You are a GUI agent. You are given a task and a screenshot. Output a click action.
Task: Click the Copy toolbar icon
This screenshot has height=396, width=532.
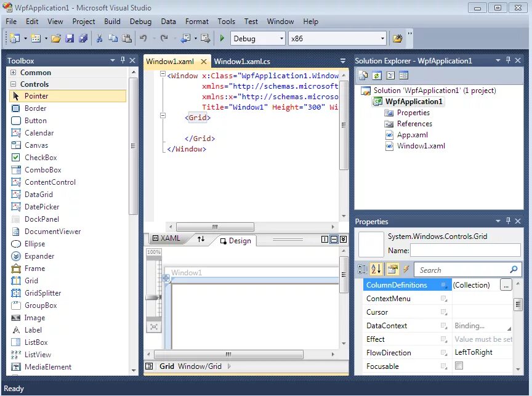click(113, 38)
